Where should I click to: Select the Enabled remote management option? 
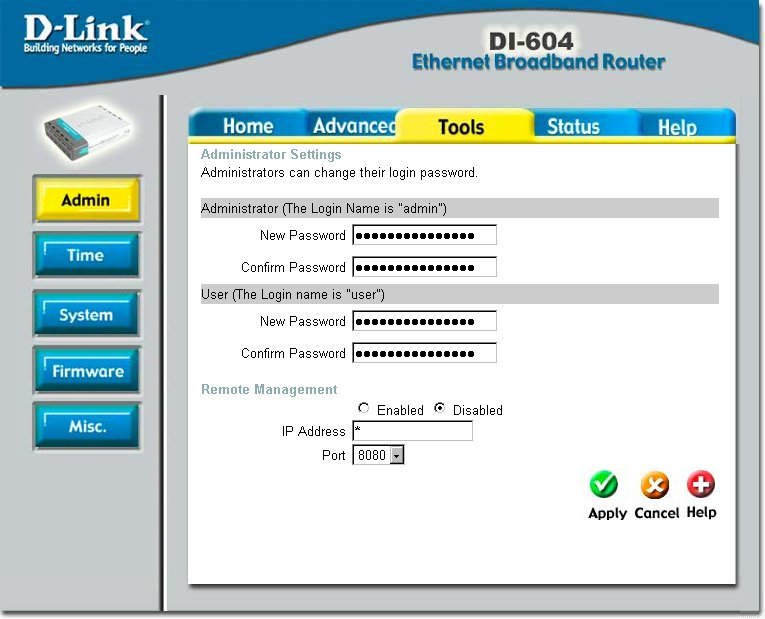[363, 408]
